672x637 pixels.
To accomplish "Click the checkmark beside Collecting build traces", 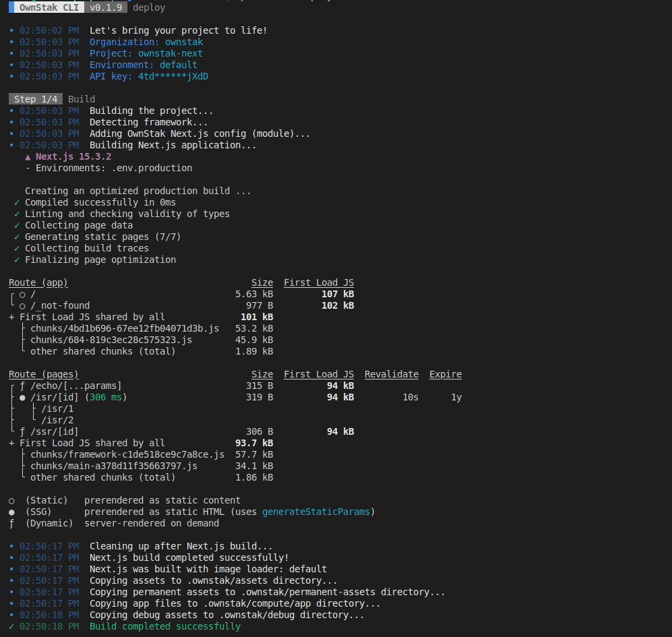I will point(17,248).
